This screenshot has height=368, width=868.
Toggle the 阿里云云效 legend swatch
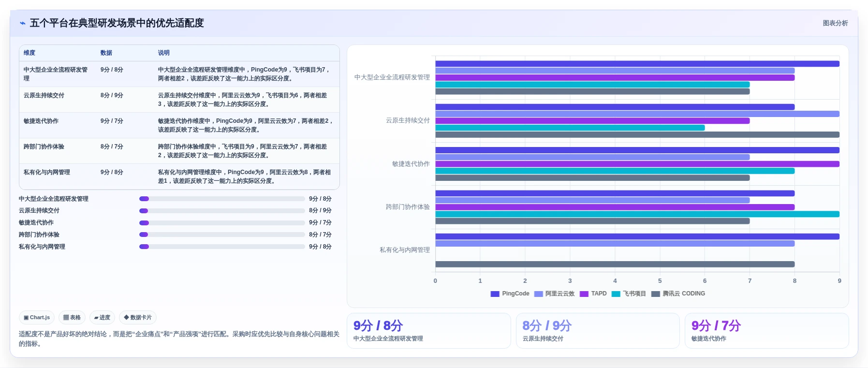[538, 294]
